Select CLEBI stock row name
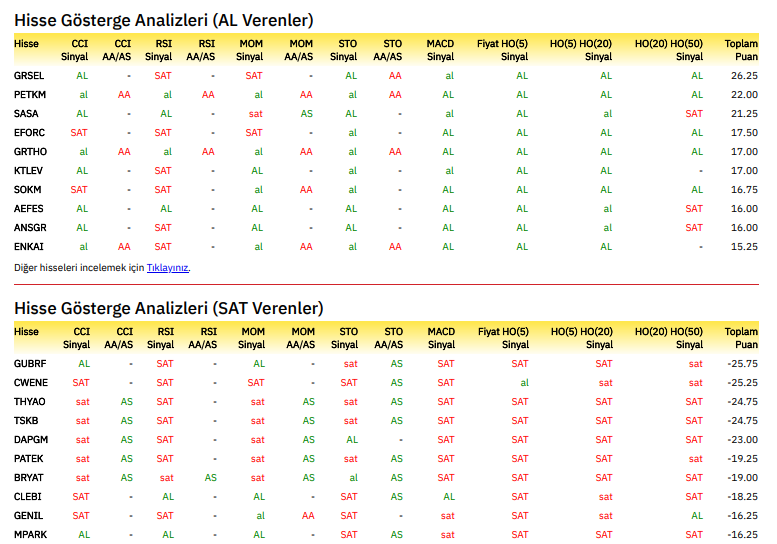Viewport: 777px width, 544px height. tap(28, 497)
